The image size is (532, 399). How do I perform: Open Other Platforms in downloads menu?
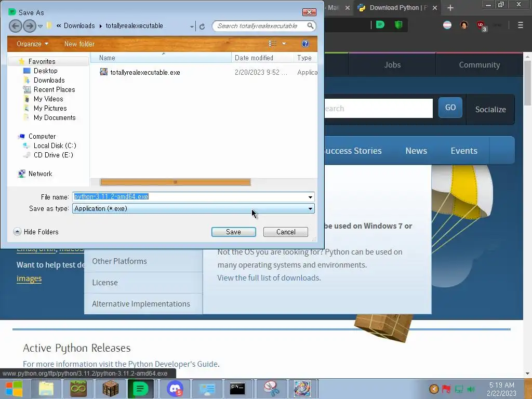pos(143,261)
